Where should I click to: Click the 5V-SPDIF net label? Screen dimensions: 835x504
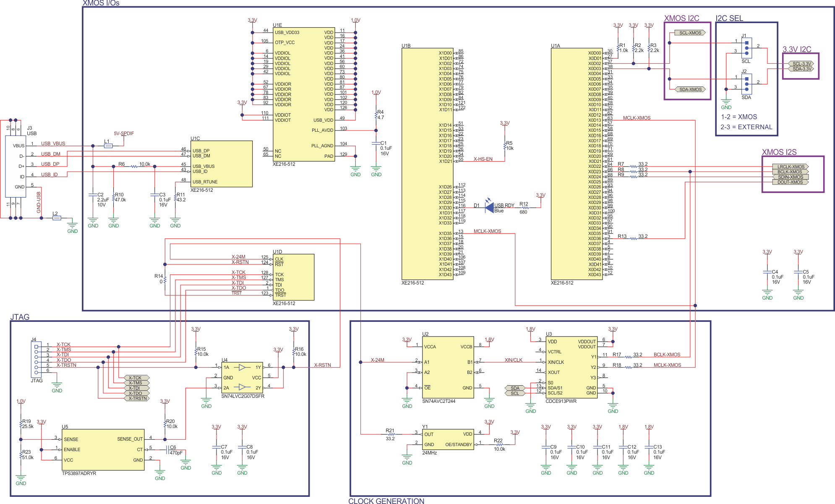tap(124, 133)
